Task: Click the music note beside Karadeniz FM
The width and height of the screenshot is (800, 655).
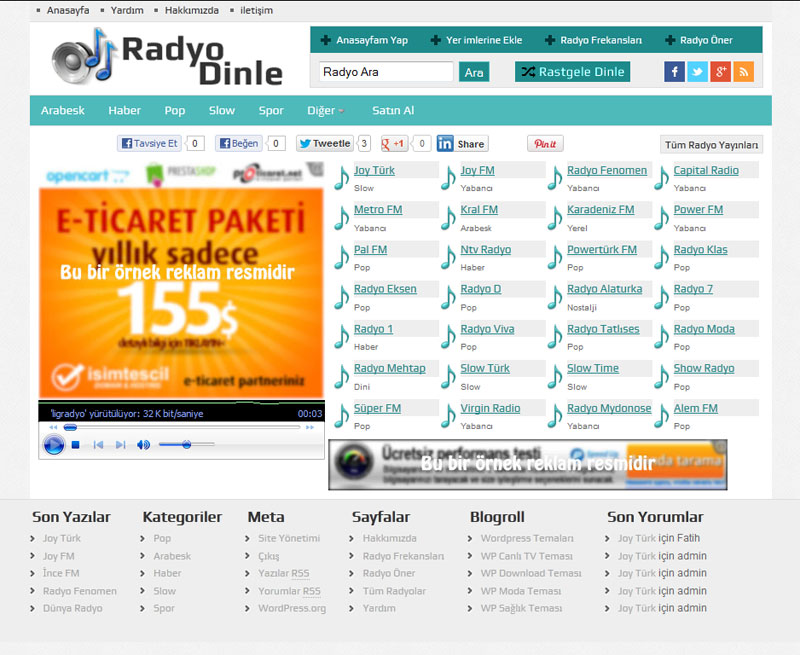Action: pyautogui.click(x=555, y=218)
